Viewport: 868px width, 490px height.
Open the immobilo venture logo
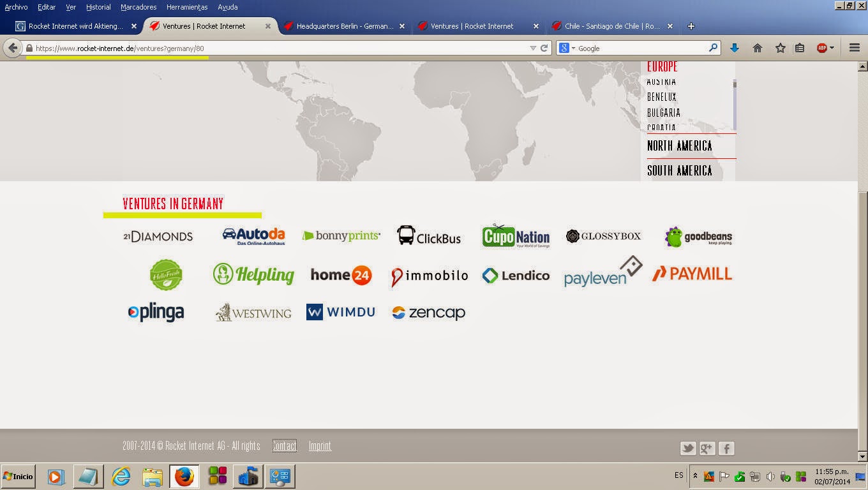(429, 276)
